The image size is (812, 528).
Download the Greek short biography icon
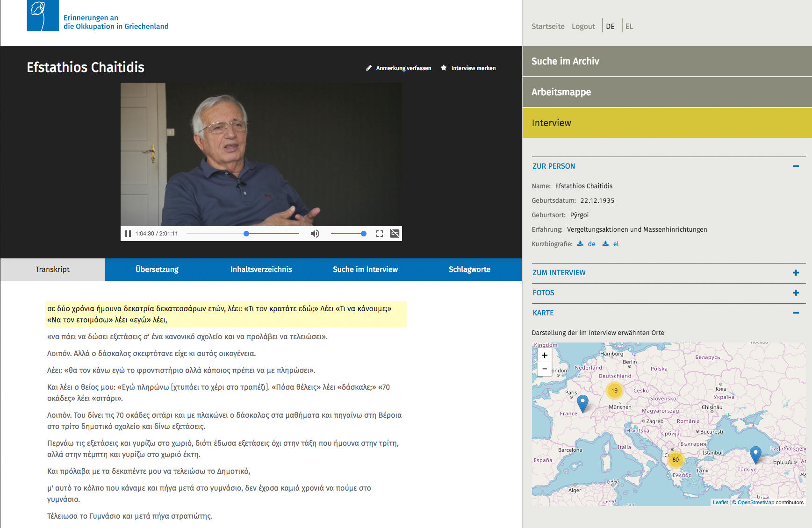(x=605, y=244)
